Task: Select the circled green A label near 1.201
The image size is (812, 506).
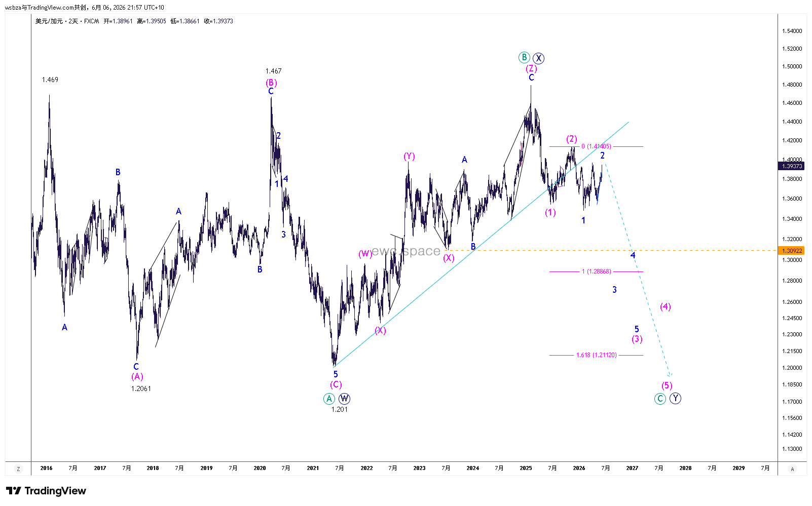Action: coord(329,399)
